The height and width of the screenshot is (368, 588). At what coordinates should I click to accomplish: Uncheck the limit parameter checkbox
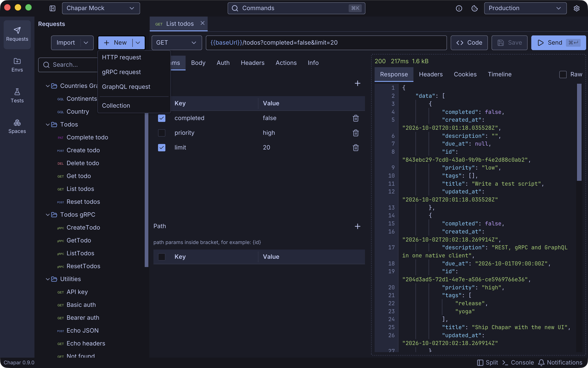[162, 148]
